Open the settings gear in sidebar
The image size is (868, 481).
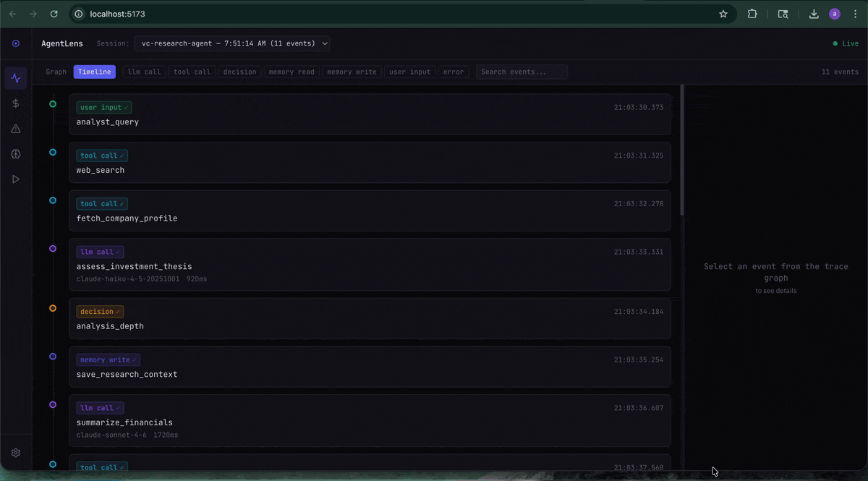click(x=16, y=453)
